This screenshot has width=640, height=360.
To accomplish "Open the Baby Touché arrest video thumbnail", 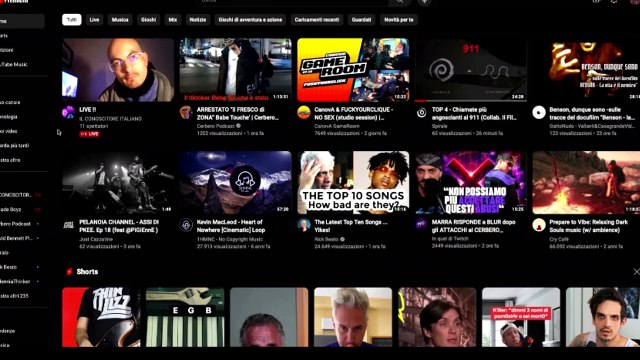I will (x=236, y=70).
